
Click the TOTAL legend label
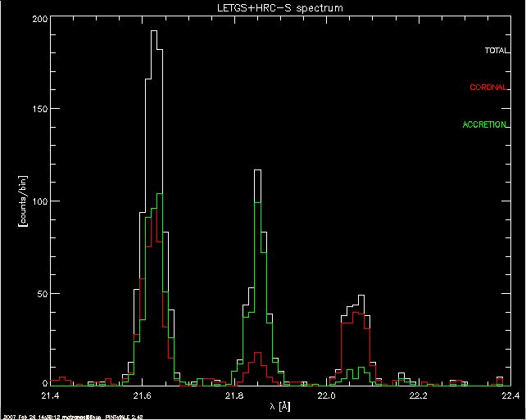[496, 51]
